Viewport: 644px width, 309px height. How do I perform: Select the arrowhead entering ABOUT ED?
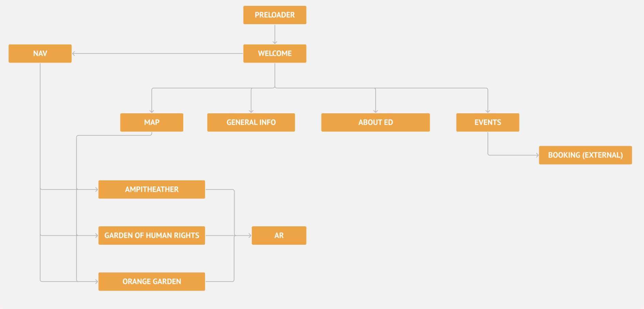coord(375,111)
